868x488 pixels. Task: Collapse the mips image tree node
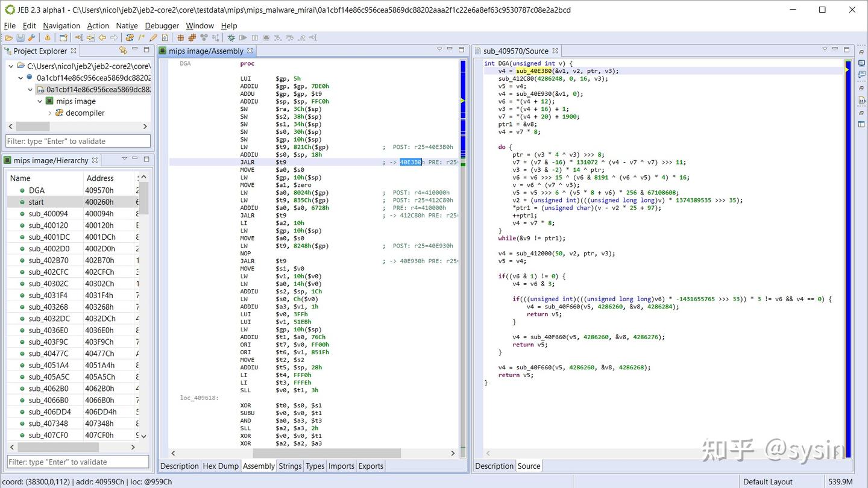click(x=40, y=101)
